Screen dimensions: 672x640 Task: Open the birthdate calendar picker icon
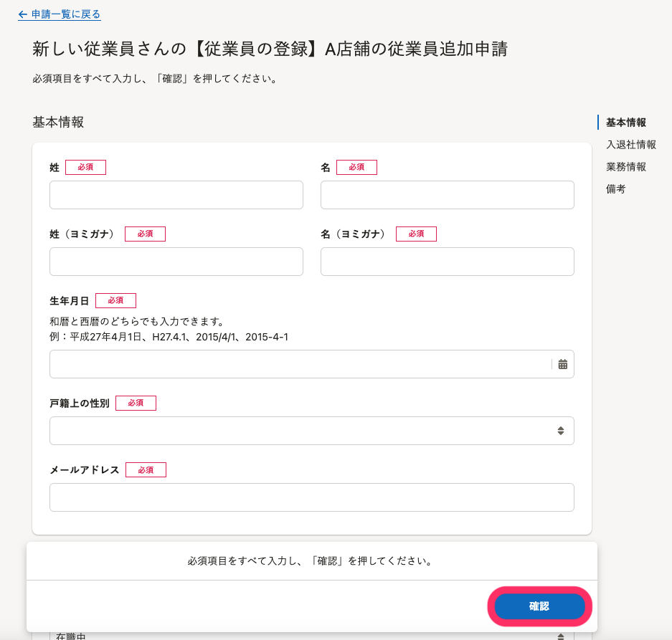point(563,364)
